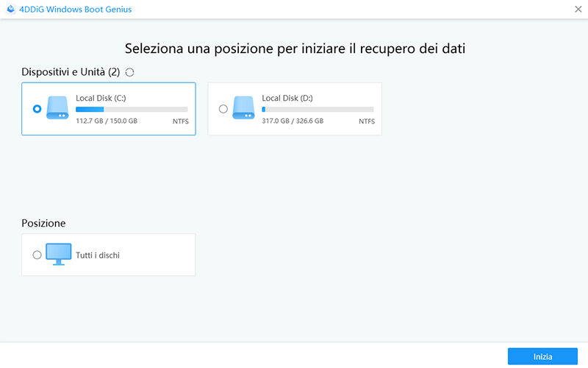Click the Local Disk (D:) usage bar
The height and width of the screenshot is (368, 588).
(318, 110)
